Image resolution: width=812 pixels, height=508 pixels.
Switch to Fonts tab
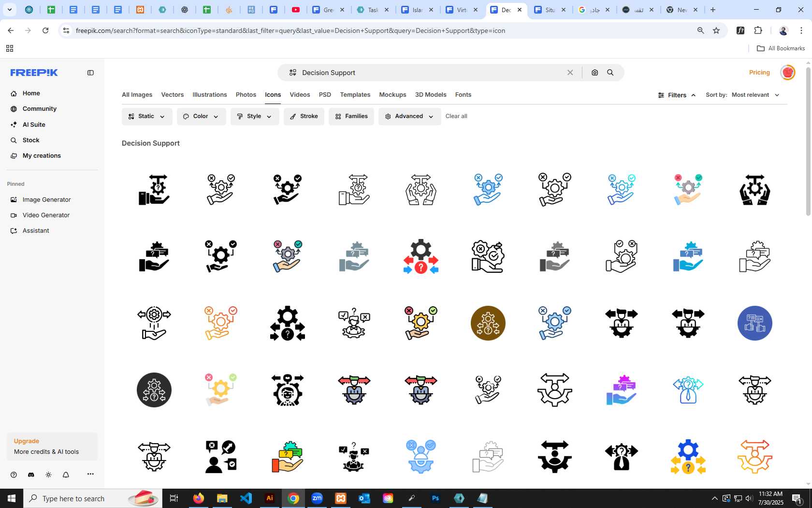463,95
